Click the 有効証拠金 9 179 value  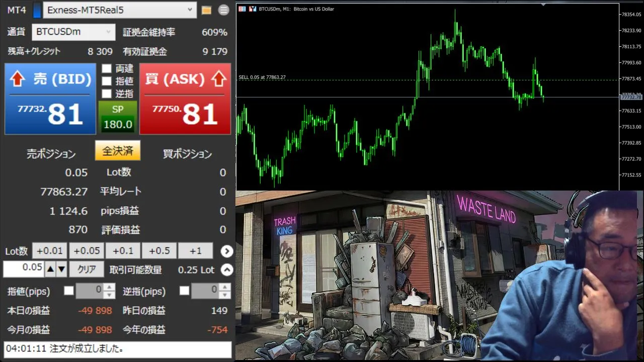point(215,51)
